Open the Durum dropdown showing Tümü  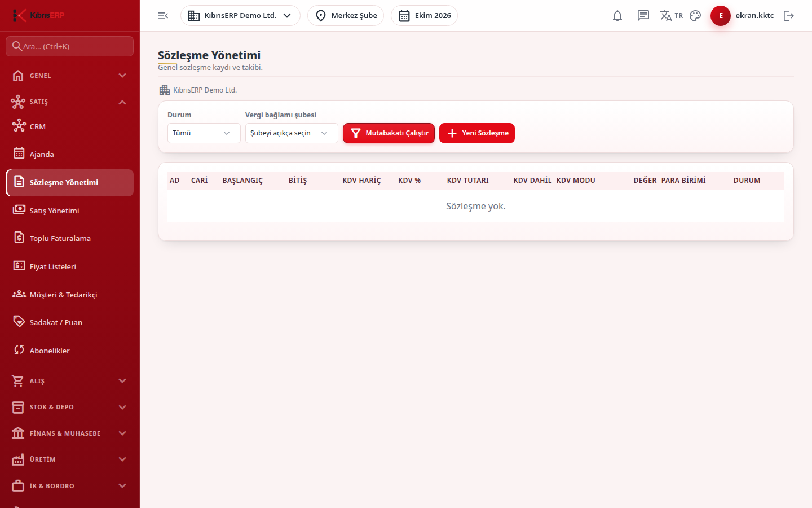[x=204, y=133]
